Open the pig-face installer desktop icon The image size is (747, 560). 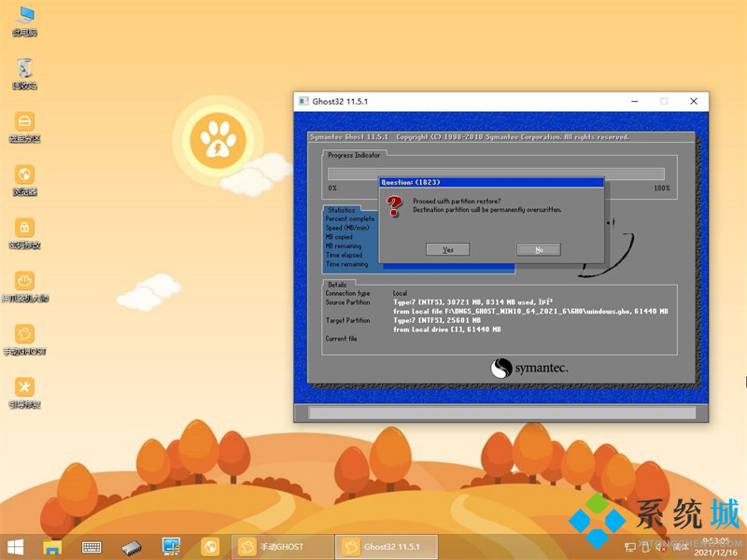click(24, 287)
